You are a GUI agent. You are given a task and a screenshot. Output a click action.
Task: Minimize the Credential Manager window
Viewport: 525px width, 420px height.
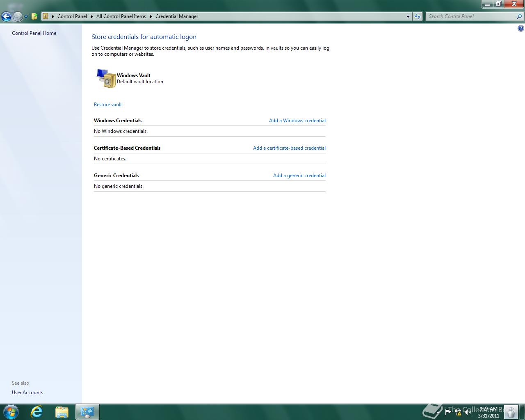pyautogui.click(x=487, y=4)
